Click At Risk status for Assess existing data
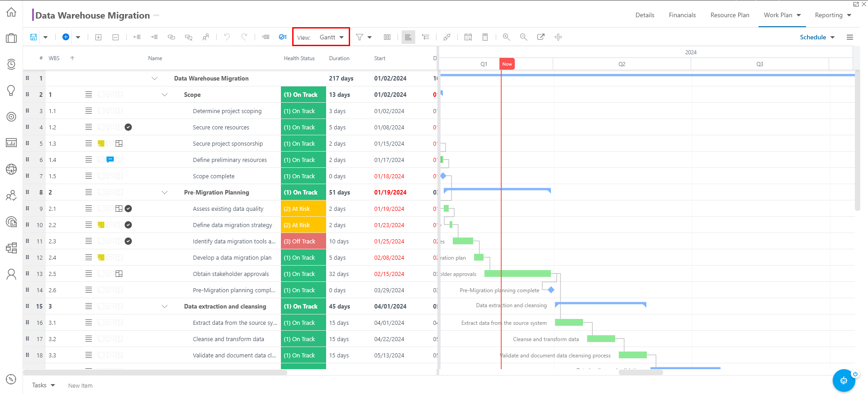The height and width of the screenshot is (404, 868). point(304,209)
